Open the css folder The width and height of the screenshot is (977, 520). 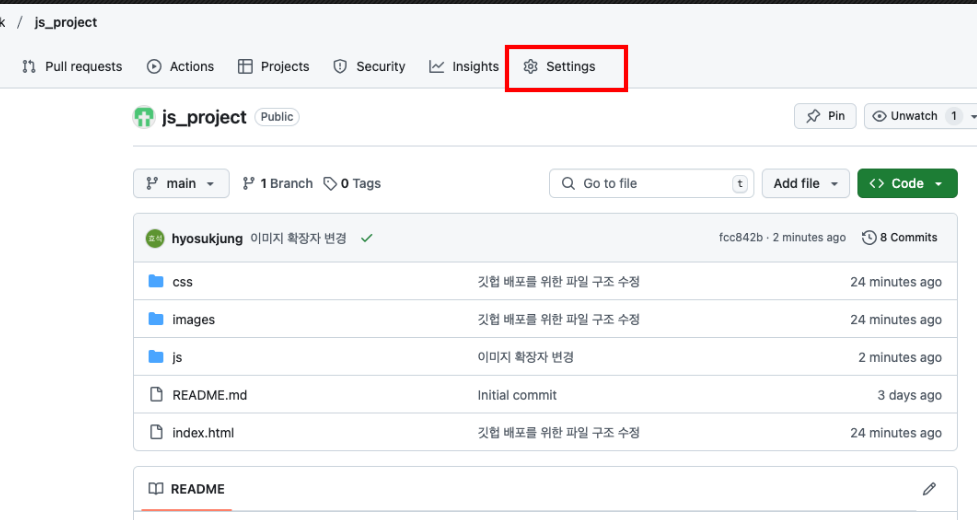pyautogui.click(x=183, y=282)
